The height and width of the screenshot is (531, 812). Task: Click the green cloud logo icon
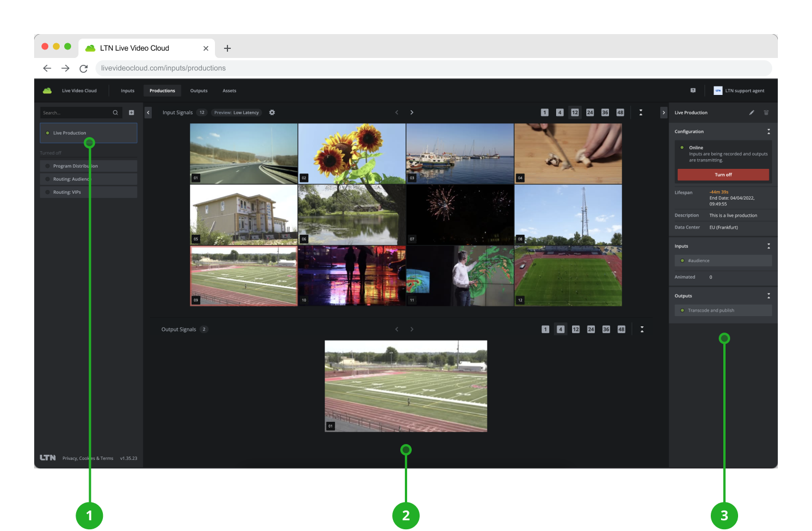click(x=47, y=90)
